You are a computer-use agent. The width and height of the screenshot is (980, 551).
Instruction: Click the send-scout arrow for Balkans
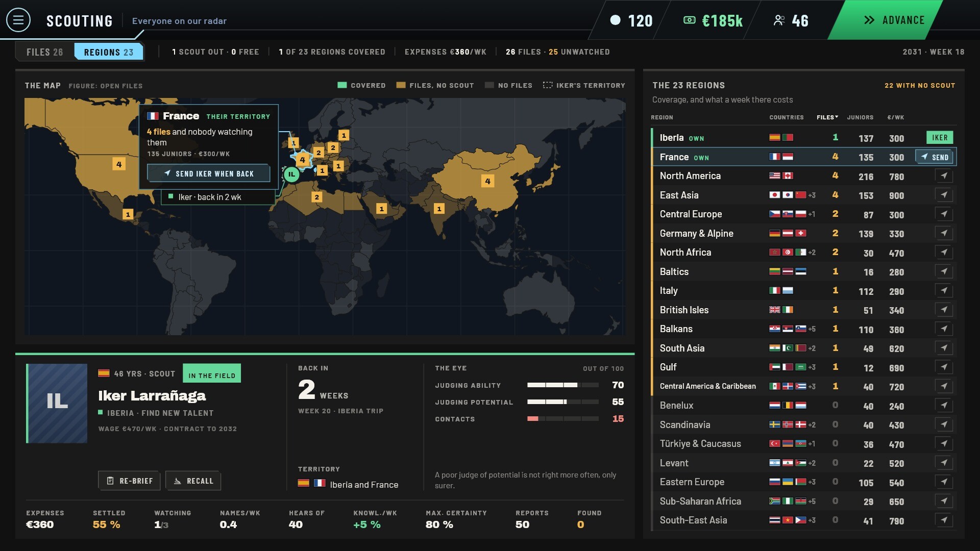(944, 329)
